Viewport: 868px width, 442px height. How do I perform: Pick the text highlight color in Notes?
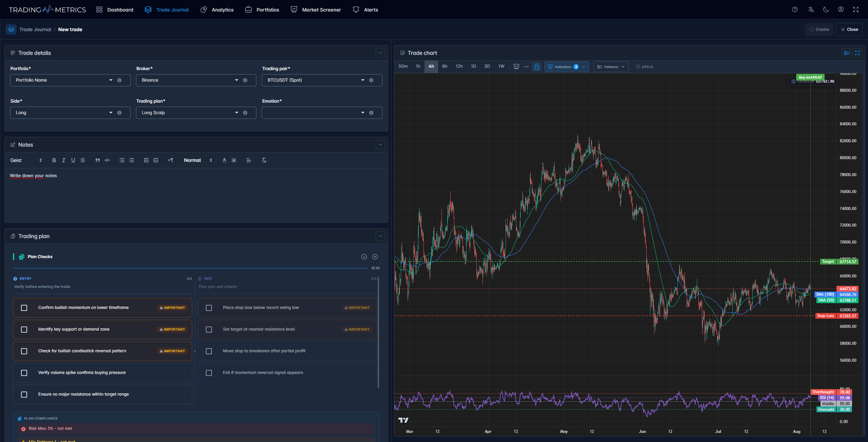[x=234, y=160]
